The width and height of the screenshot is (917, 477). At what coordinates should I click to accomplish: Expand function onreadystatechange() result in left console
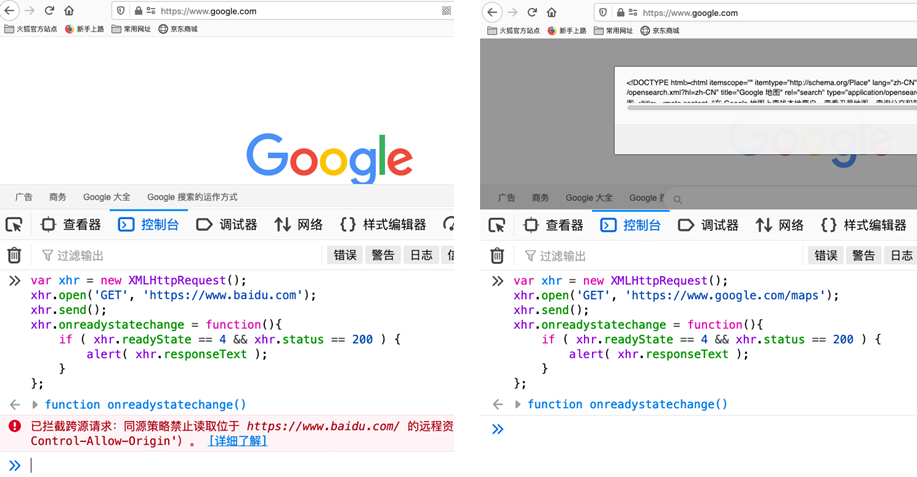coord(35,405)
